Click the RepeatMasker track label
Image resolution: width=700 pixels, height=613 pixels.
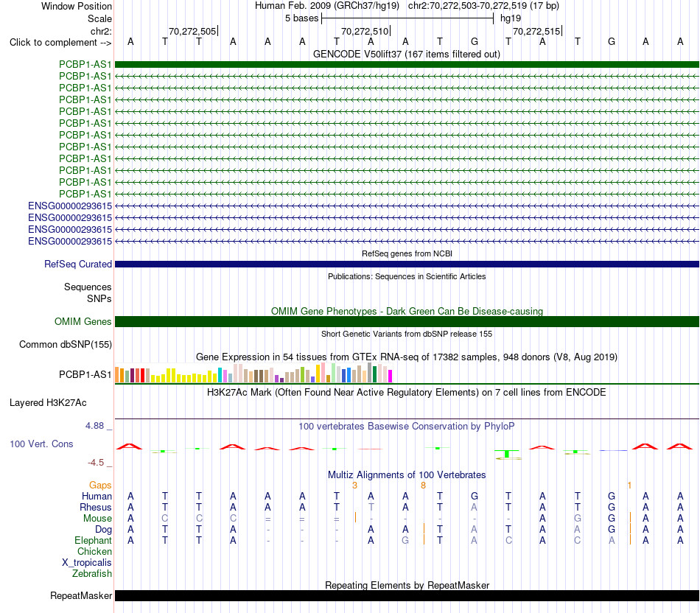click(x=81, y=595)
